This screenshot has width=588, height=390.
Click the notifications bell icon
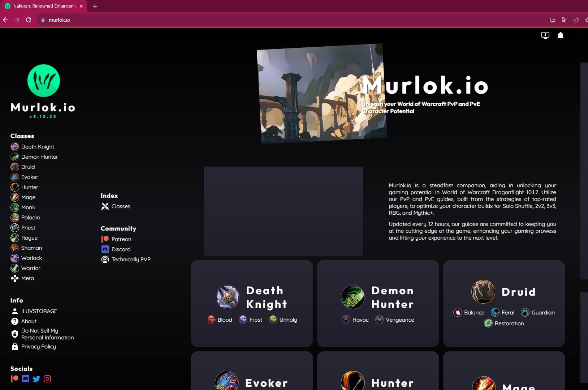pyautogui.click(x=561, y=35)
